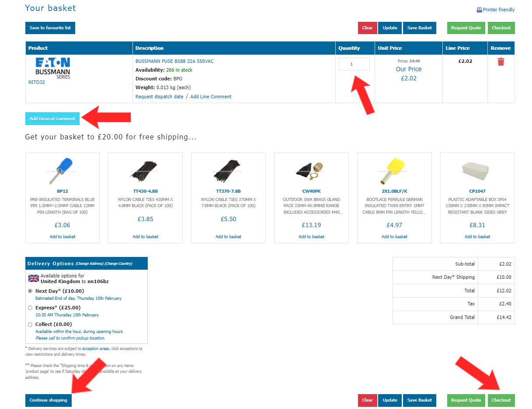This screenshot has height=409, width=532.
Task: Select the Express delivery option
Action: coord(30,308)
